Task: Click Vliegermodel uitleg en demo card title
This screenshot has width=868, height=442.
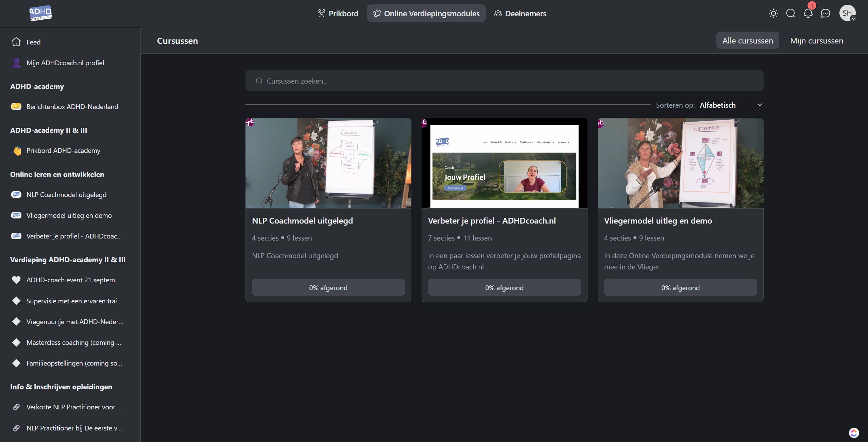Action: tap(658, 221)
